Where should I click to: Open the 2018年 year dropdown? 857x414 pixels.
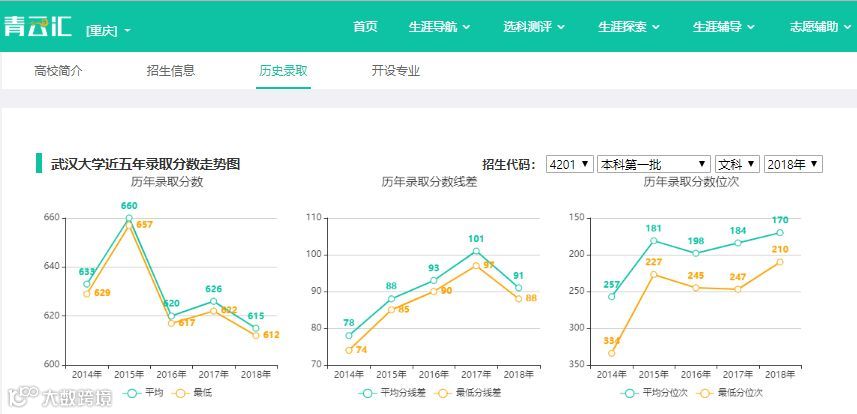(793, 164)
